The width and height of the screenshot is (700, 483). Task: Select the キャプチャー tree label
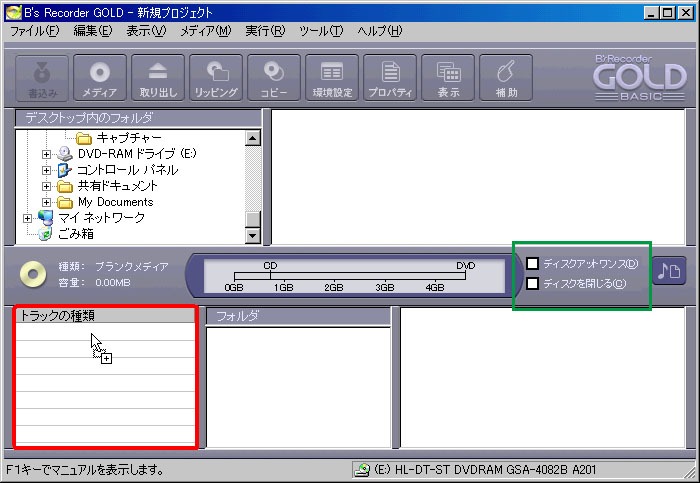129,137
